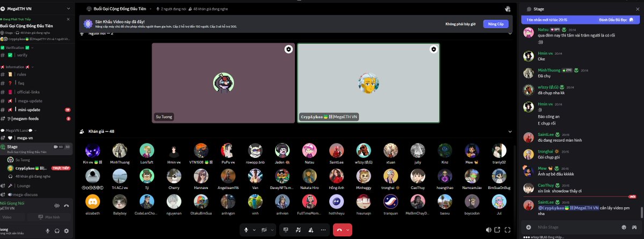
Task: Click 'Nâng Cấp' upgrade button
Action: click(x=496, y=24)
